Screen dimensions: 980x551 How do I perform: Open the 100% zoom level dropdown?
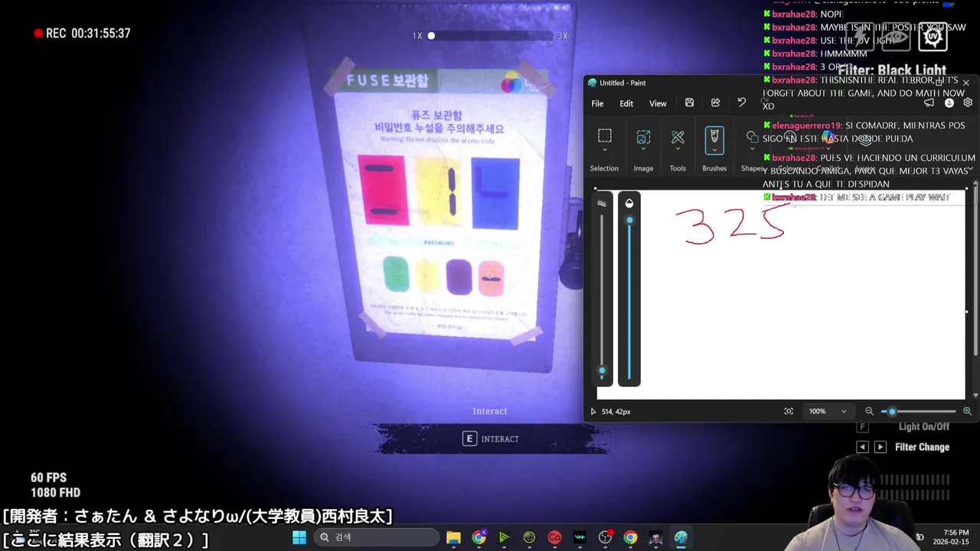tap(828, 411)
